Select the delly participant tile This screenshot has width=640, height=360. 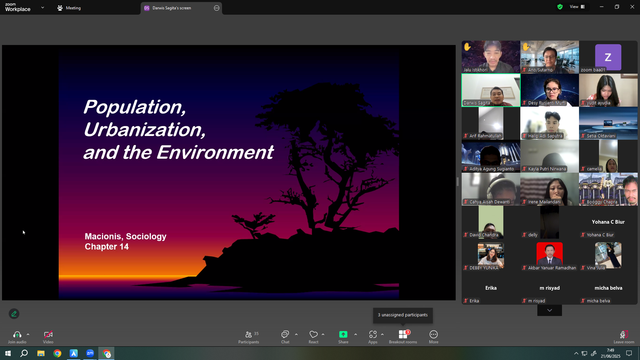tap(549, 222)
